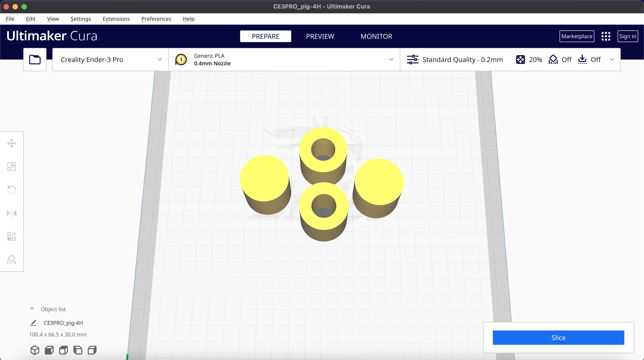Click the Generic PLA material label

tap(209, 56)
